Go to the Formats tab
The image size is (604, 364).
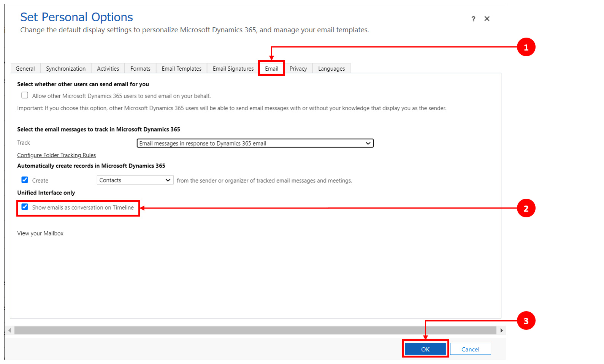(x=140, y=68)
